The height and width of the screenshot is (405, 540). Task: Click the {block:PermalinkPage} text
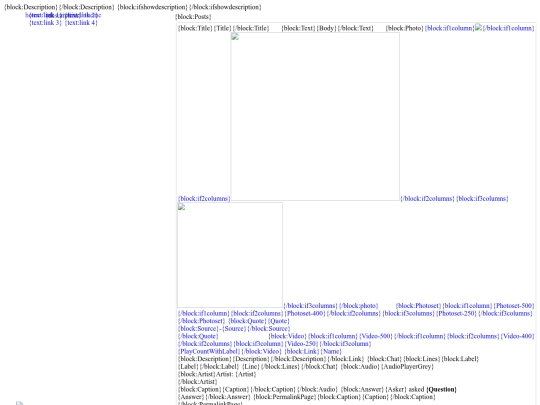(x=285, y=397)
